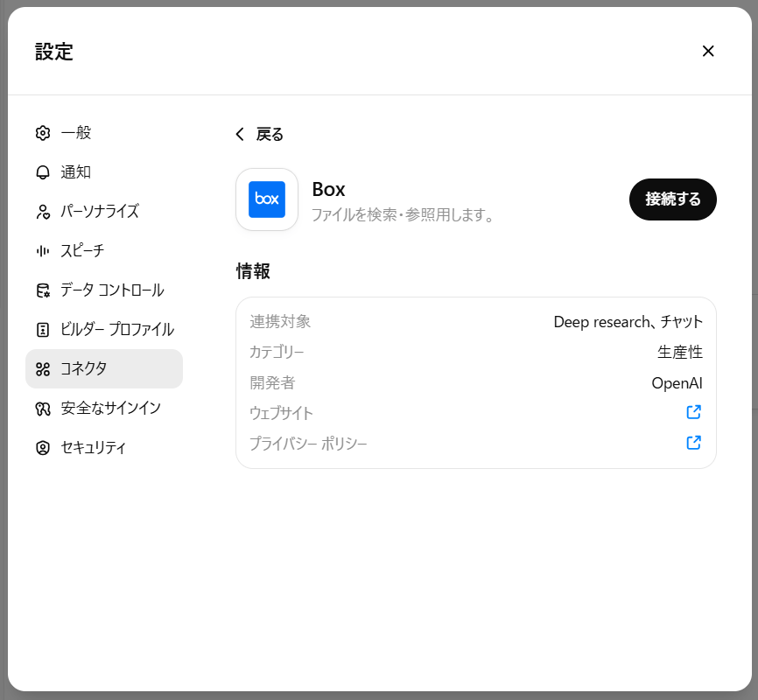
Task: Click the database icon for データ コントロール
Action: 43,290
